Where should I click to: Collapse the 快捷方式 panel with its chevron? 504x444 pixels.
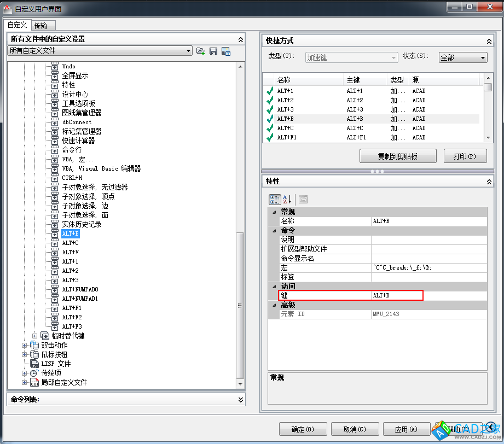pyautogui.click(x=489, y=41)
